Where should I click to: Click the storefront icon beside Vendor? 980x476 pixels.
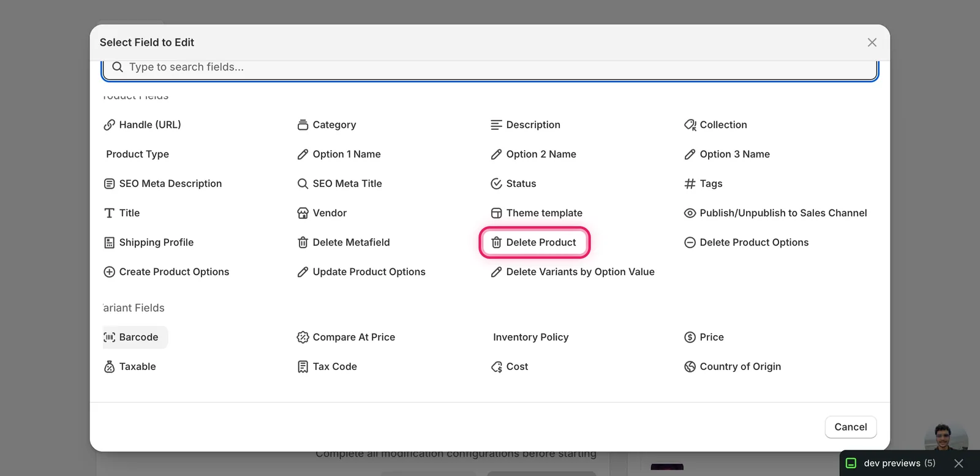(303, 213)
